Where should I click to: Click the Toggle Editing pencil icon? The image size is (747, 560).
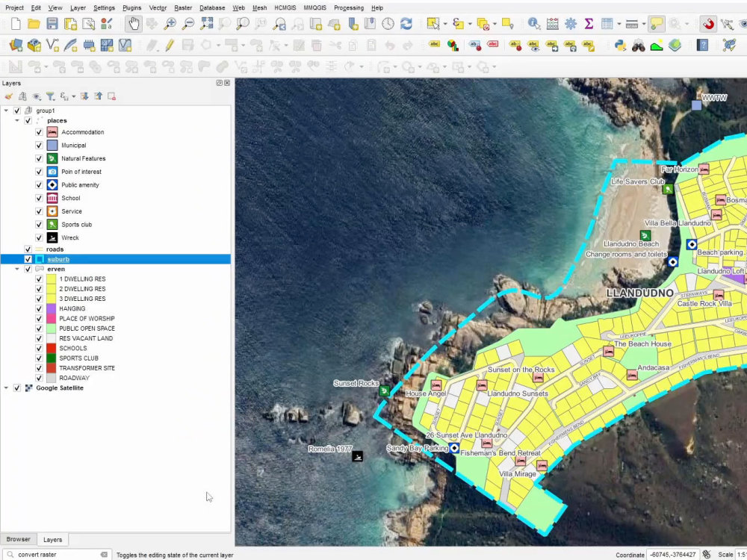[170, 46]
